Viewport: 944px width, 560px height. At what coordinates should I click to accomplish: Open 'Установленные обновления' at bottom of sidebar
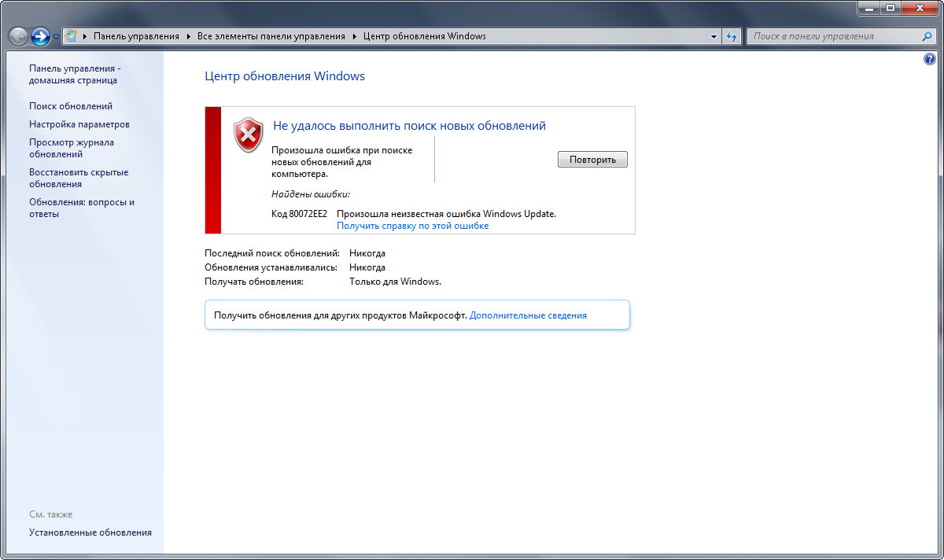pyautogui.click(x=90, y=532)
